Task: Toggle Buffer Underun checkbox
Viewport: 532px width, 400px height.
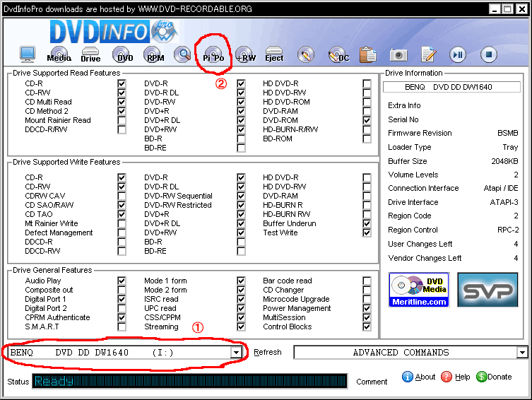Action: point(367,223)
